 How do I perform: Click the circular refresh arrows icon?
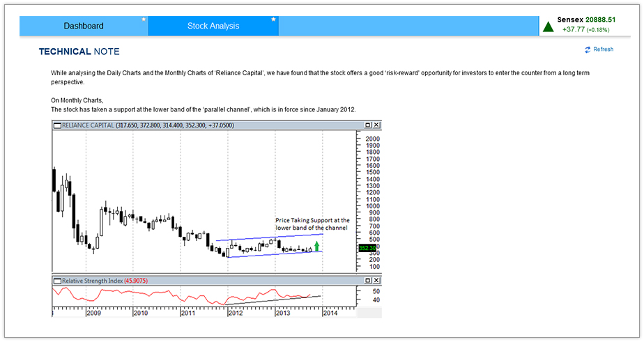click(x=588, y=49)
